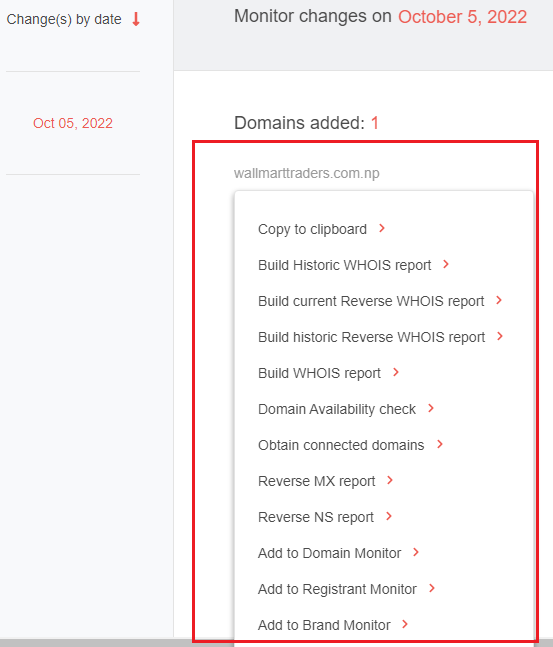Open the wallmarttraders.com.np domain link
553x647 pixels.
(307, 173)
